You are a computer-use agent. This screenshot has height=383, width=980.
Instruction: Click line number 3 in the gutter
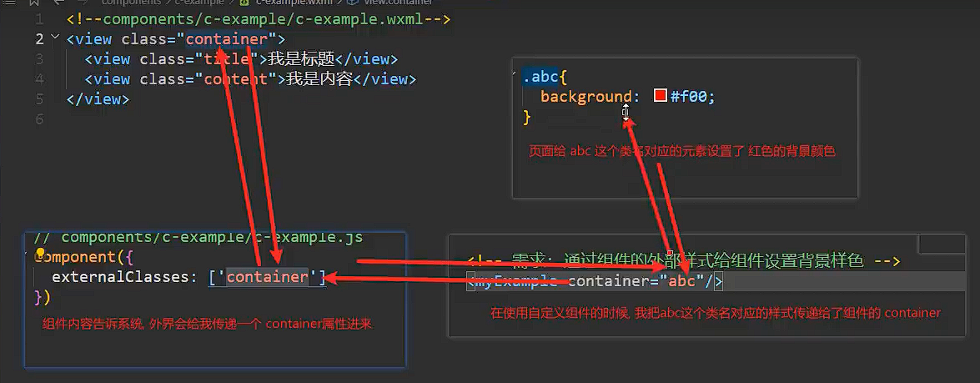39,59
